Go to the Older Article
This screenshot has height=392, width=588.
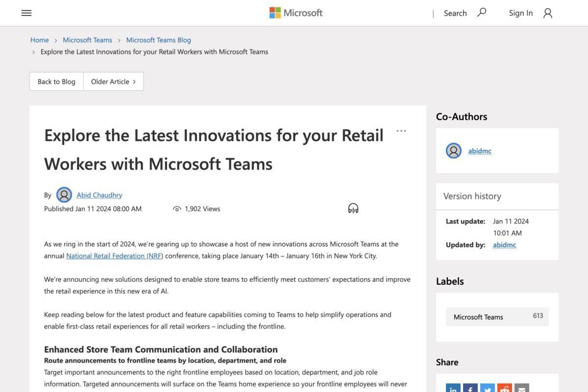(x=114, y=81)
